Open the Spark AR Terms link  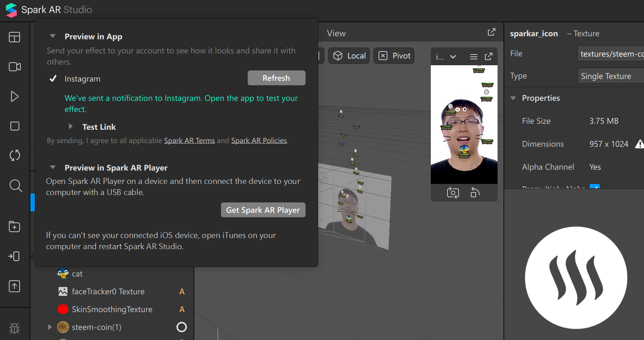pyautogui.click(x=189, y=141)
